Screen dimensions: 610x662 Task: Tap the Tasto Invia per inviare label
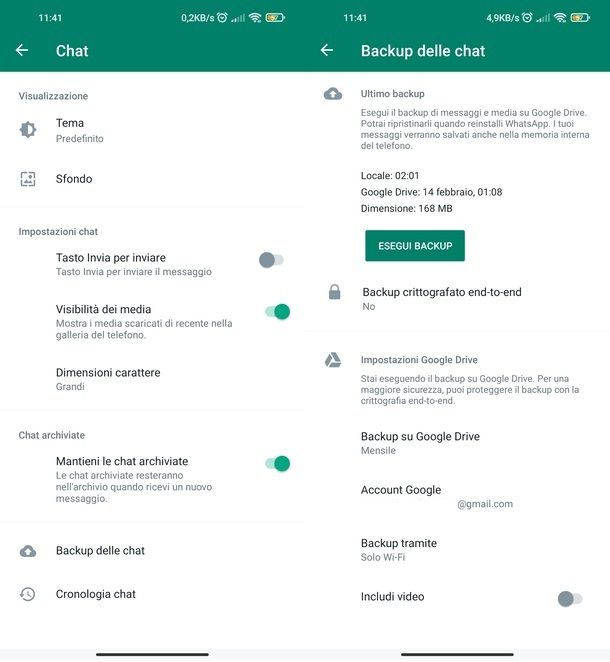coord(111,258)
